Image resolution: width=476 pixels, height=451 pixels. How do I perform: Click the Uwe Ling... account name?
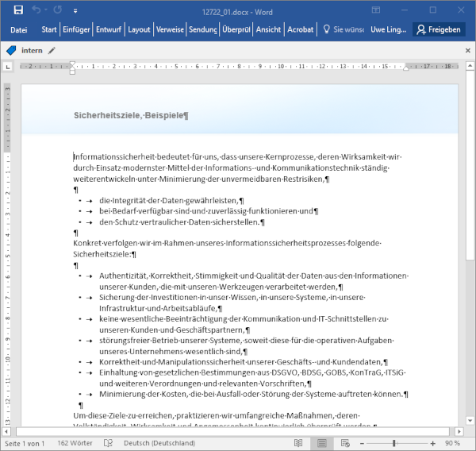pos(390,29)
